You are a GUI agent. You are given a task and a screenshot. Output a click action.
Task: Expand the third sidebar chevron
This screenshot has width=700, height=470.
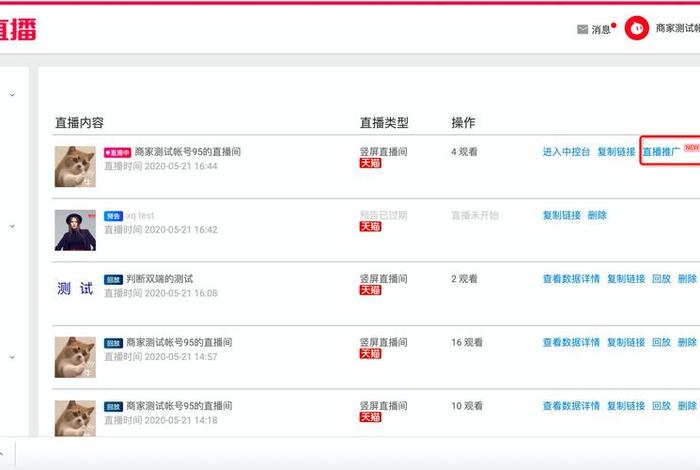point(12,358)
